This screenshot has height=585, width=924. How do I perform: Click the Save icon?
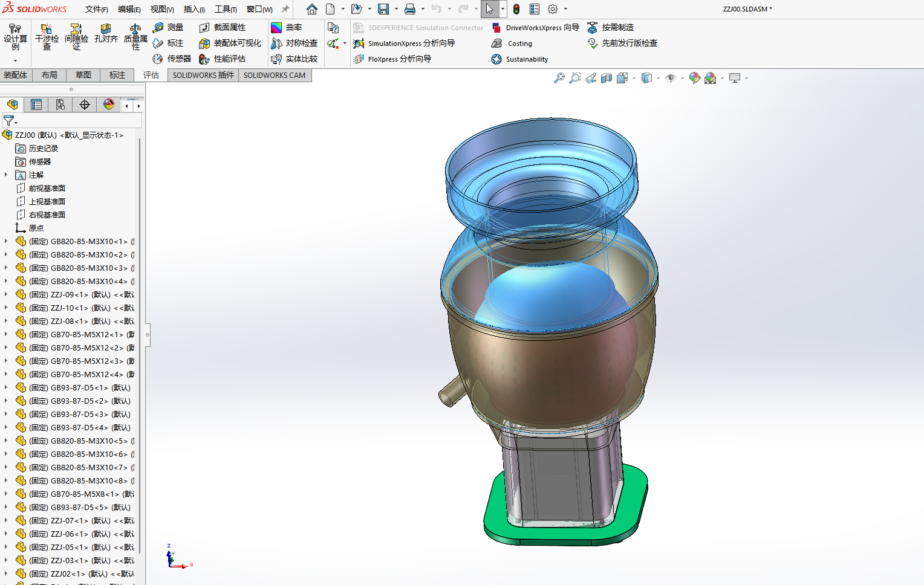tap(383, 9)
